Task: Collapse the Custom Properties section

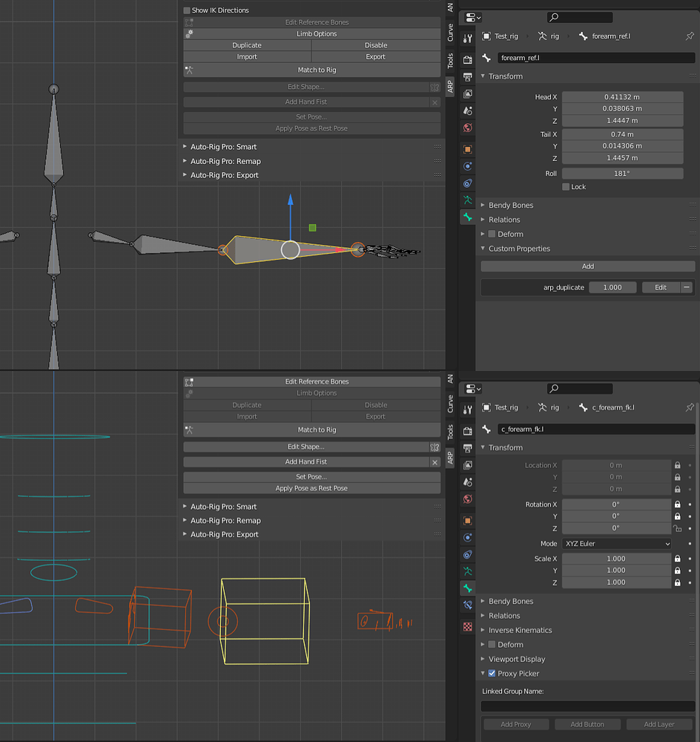Action: (x=483, y=249)
